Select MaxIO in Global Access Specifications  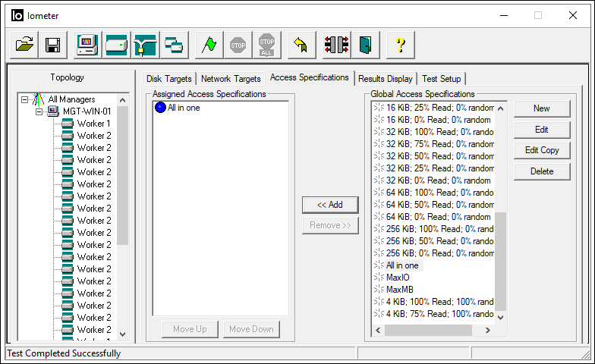click(398, 278)
